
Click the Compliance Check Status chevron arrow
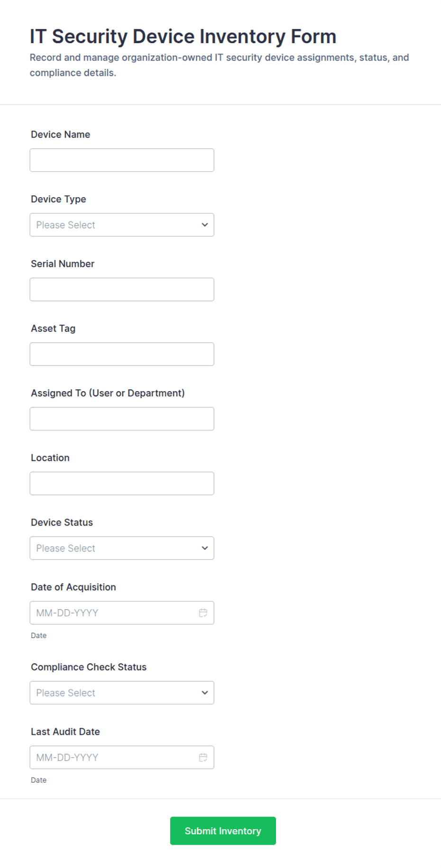[x=205, y=693]
